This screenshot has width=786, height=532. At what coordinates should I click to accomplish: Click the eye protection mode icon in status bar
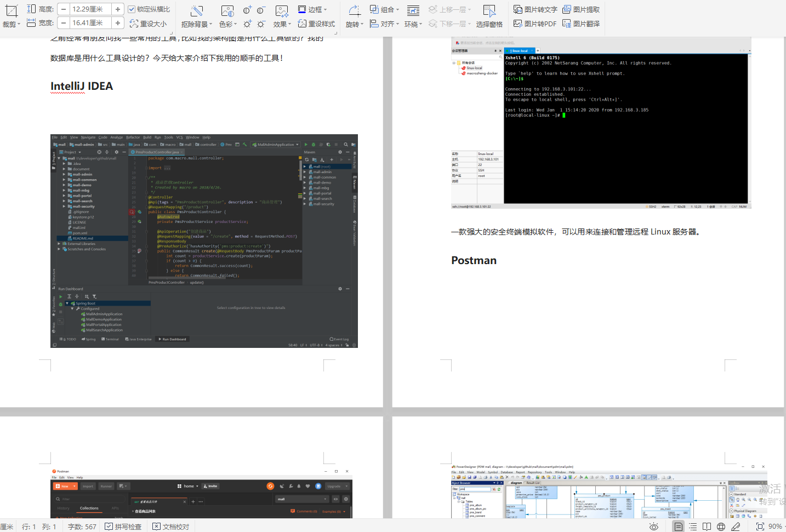tap(653, 527)
